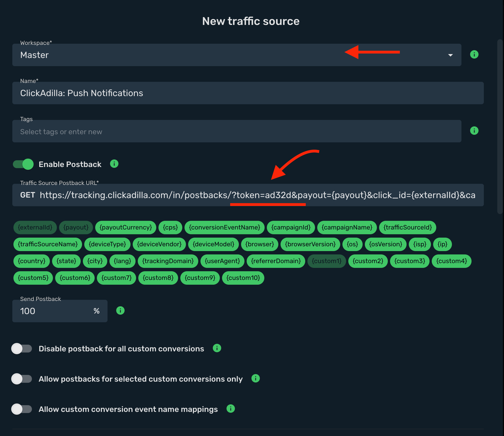Viewport: 504px width, 436px height.
Task: Insert the {ip} token
Action: [443, 244]
